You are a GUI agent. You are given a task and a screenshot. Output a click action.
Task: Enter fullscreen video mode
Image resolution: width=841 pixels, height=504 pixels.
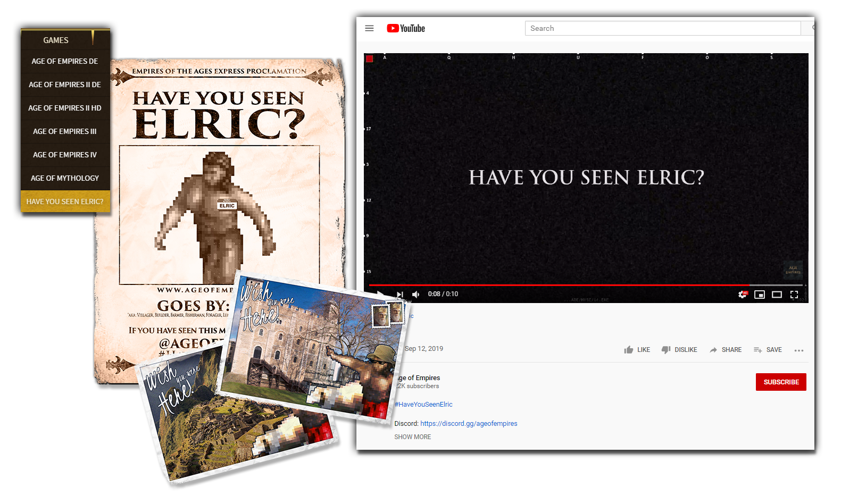coord(794,294)
